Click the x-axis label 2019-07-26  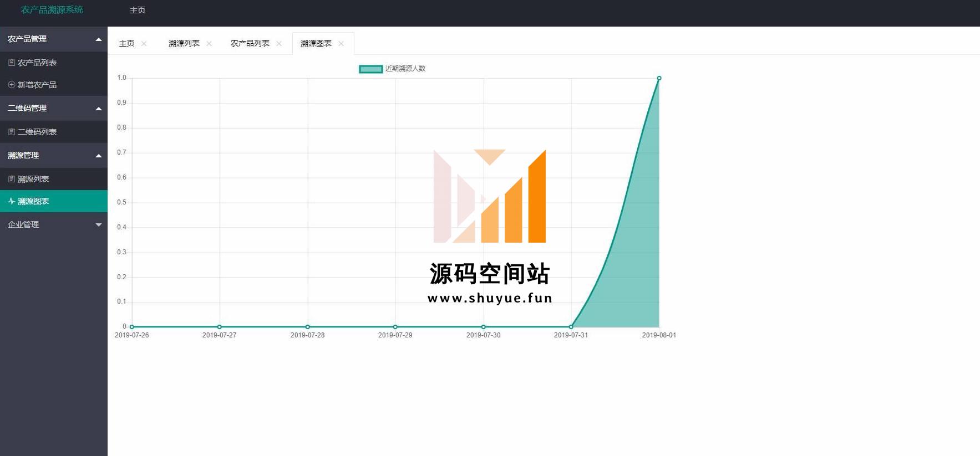(x=132, y=335)
